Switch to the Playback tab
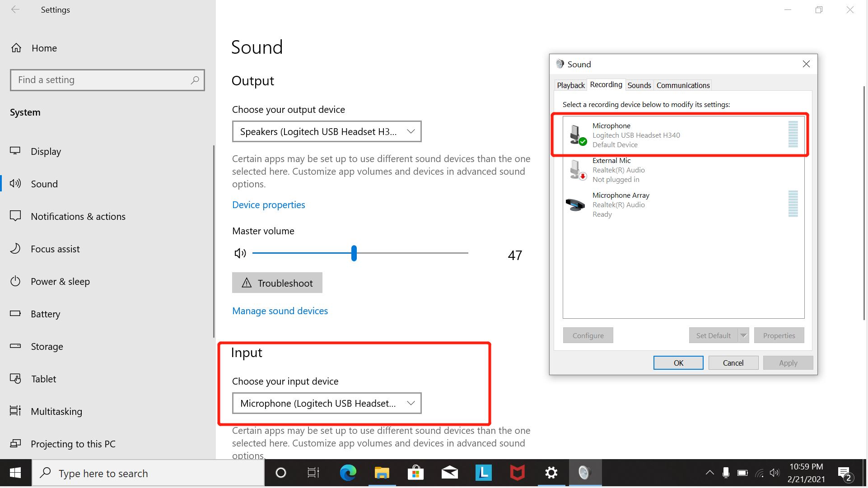The width and height of the screenshot is (868, 488). point(570,85)
